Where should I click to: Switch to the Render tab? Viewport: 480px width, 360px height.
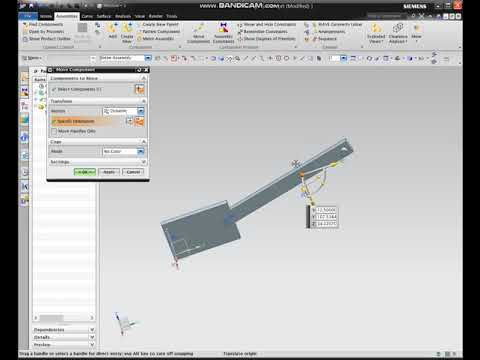pos(155,16)
